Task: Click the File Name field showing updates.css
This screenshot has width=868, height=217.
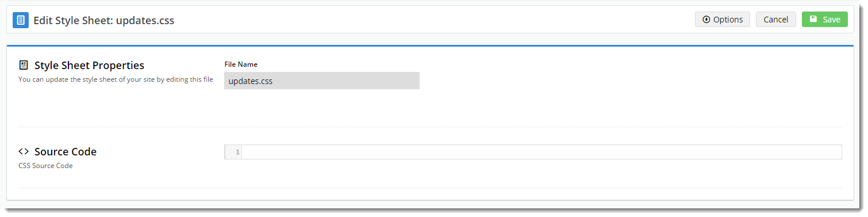Action: coord(322,81)
